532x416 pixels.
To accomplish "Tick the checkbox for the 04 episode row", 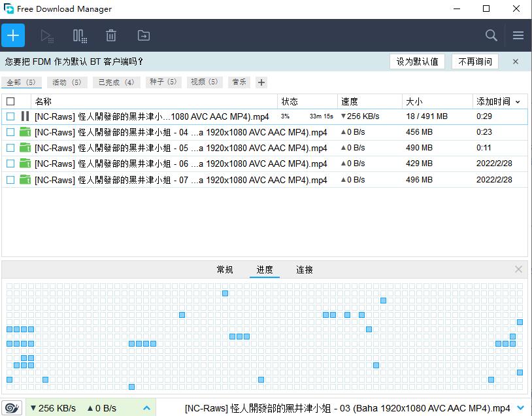I will coord(10,132).
